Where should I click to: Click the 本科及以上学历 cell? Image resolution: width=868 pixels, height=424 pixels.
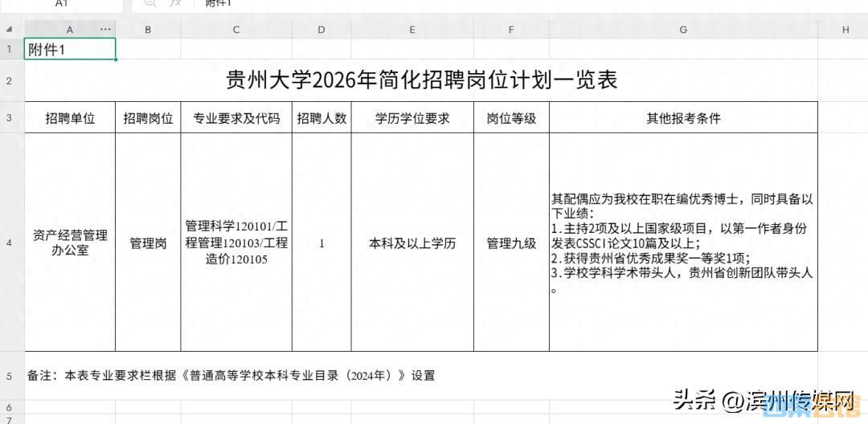click(412, 243)
